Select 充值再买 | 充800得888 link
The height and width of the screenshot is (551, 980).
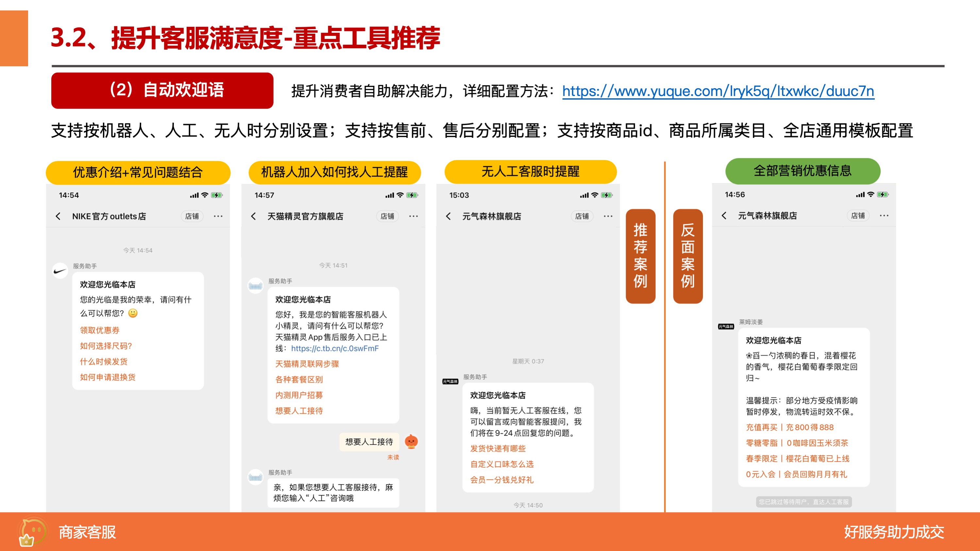click(790, 427)
